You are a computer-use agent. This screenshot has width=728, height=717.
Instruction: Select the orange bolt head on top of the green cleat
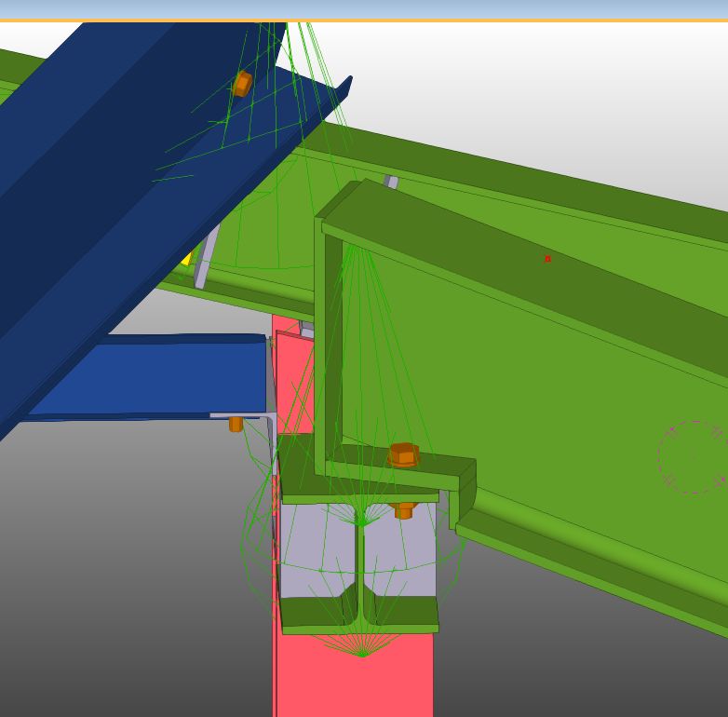pos(404,454)
